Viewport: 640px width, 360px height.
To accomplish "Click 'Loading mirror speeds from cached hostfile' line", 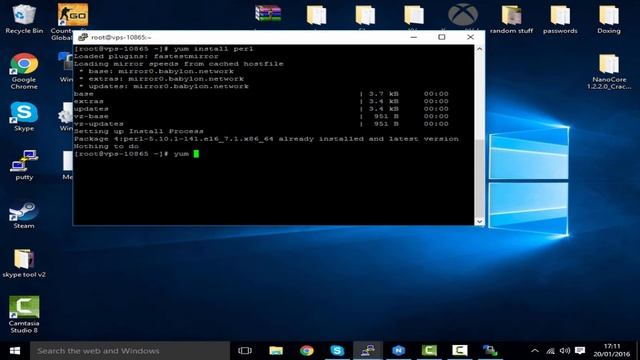I will point(178,64).
